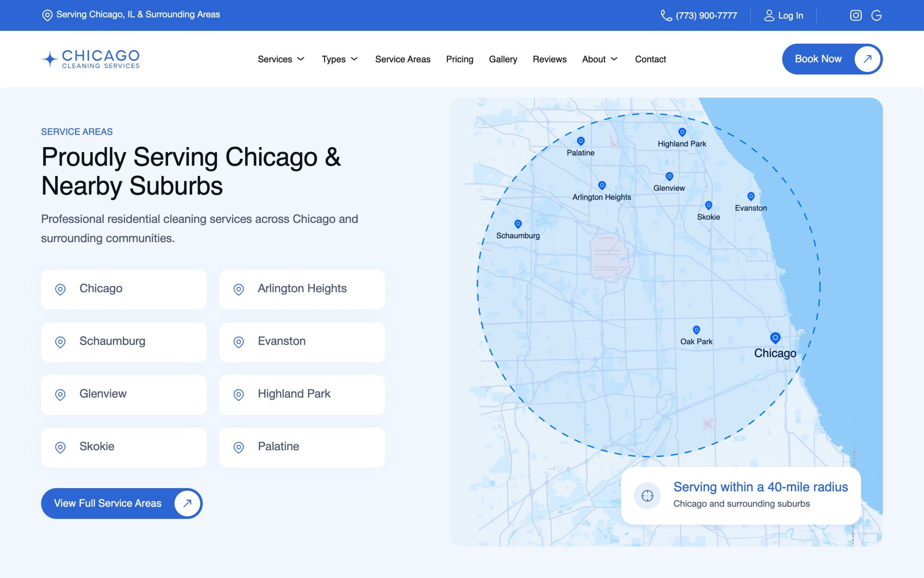Click the 'SERVICE AREAS' section label
924x578 pixels.
click(77, 131)
